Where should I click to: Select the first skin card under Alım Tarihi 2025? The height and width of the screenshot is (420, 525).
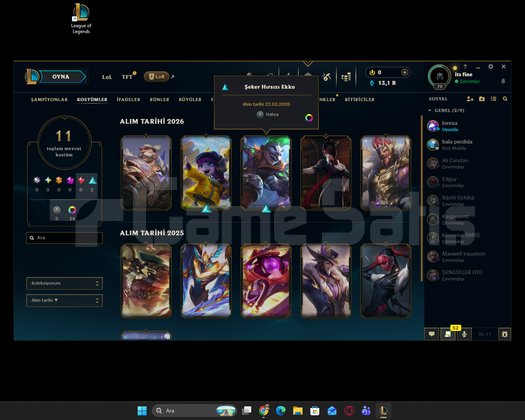[146, 281]
